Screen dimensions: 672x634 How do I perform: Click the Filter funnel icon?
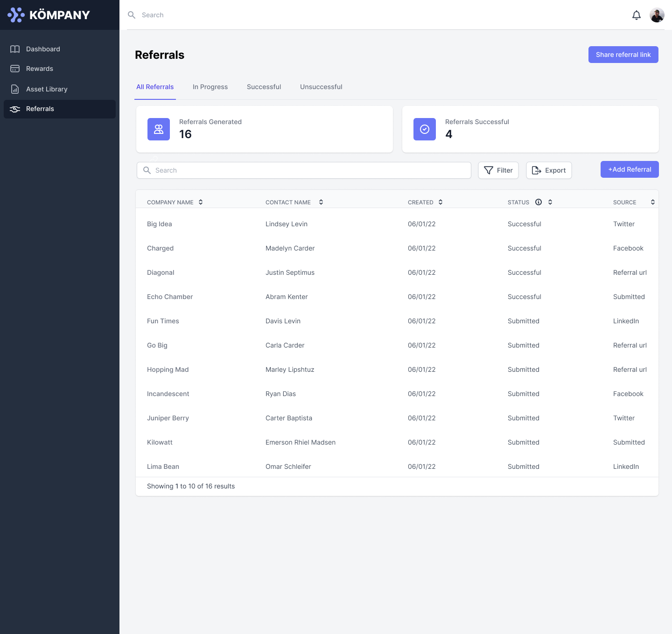[x=488, y=170]
